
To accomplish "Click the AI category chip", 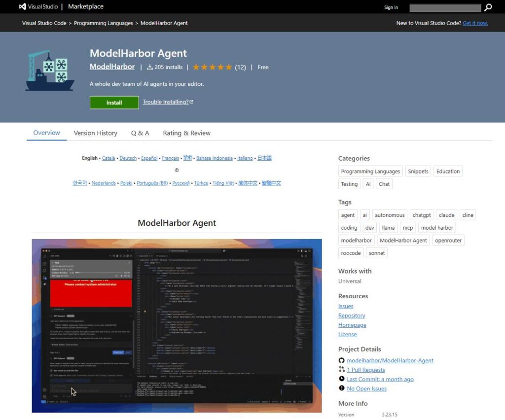I will (x=368, y=184).
